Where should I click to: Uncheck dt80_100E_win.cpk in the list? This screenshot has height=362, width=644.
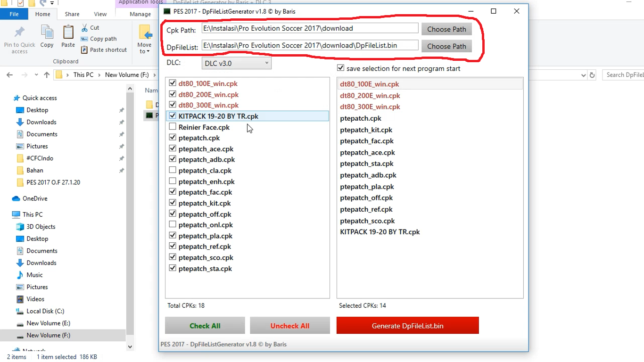click(173, 83)
